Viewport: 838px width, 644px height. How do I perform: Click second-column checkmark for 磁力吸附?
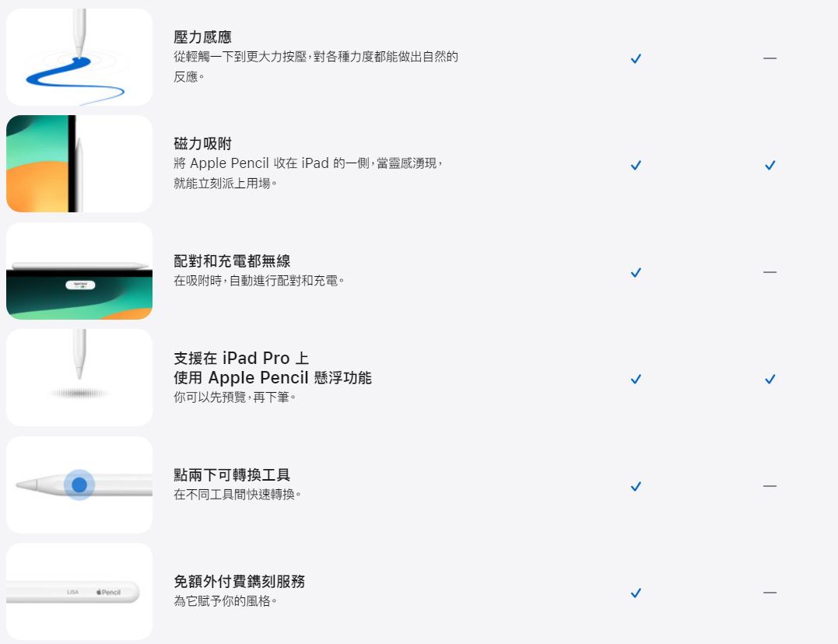click(770, 165)
